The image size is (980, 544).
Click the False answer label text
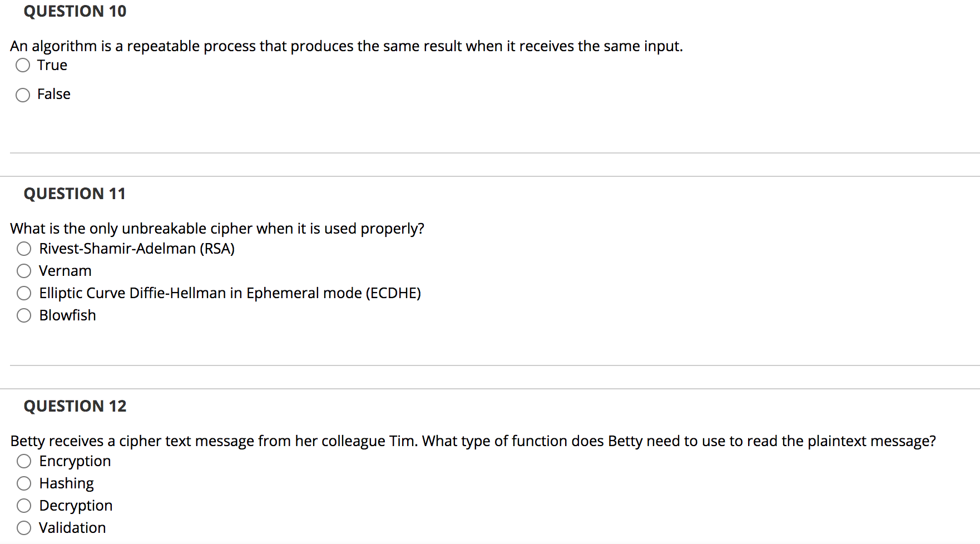coord(53,94)
